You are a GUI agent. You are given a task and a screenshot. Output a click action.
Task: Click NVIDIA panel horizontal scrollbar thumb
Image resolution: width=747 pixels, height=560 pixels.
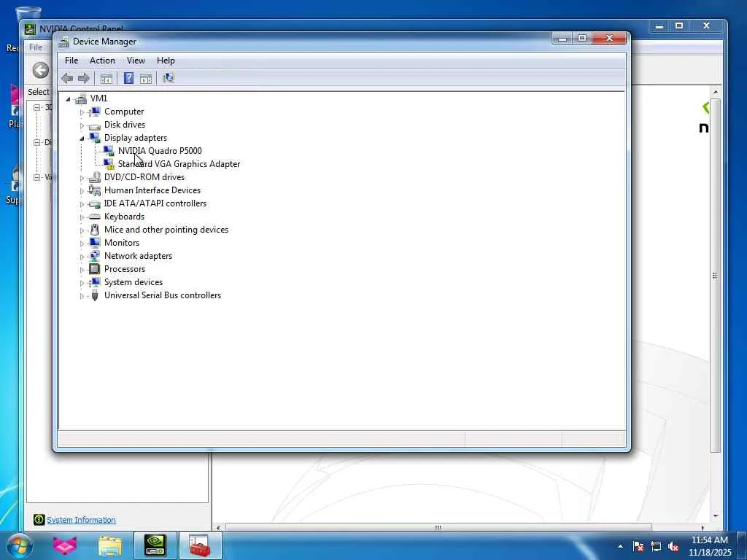tap(438, 528)
